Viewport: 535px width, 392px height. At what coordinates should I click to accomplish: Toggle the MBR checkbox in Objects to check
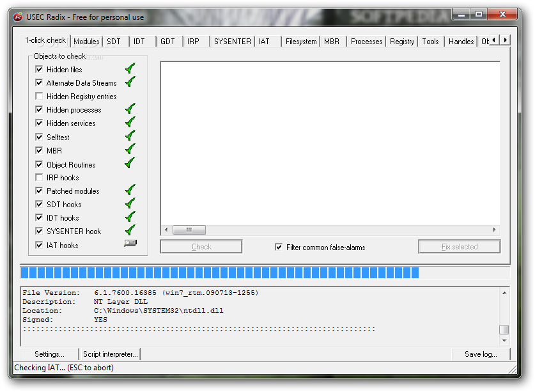[x=39, y=150]
